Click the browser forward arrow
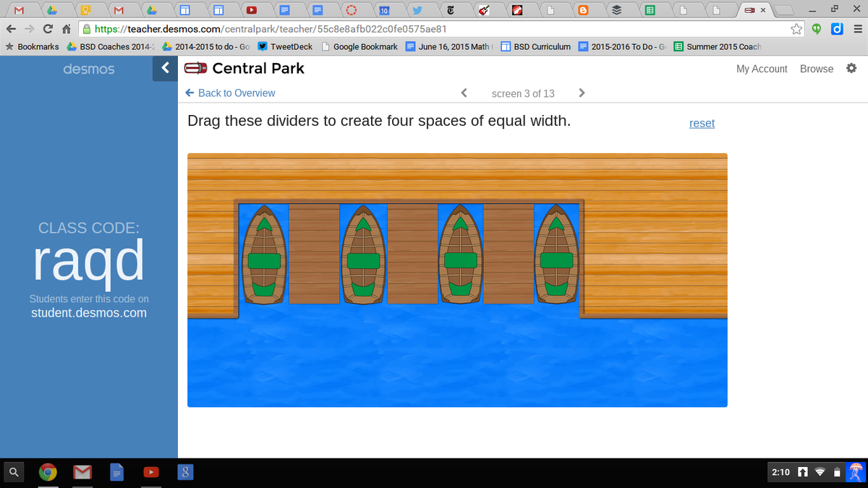This screenshot has height=488, width=868. [31, 29]
